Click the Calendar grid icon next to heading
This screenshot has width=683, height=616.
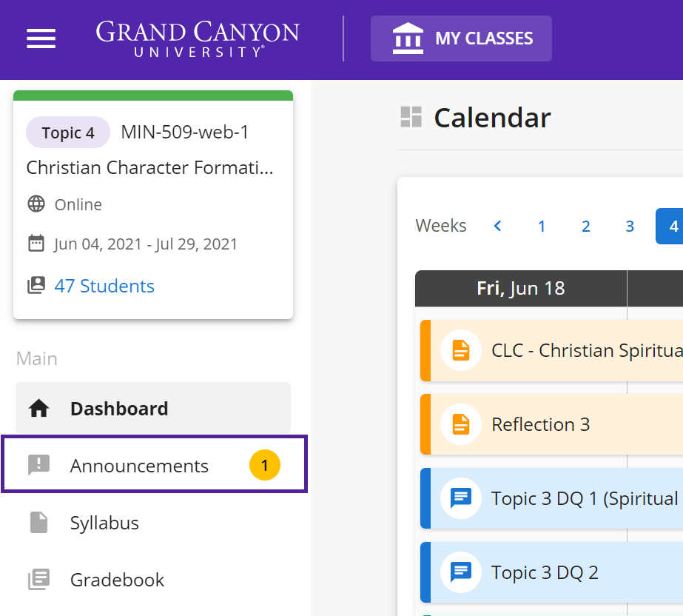[x=411, y=117]
